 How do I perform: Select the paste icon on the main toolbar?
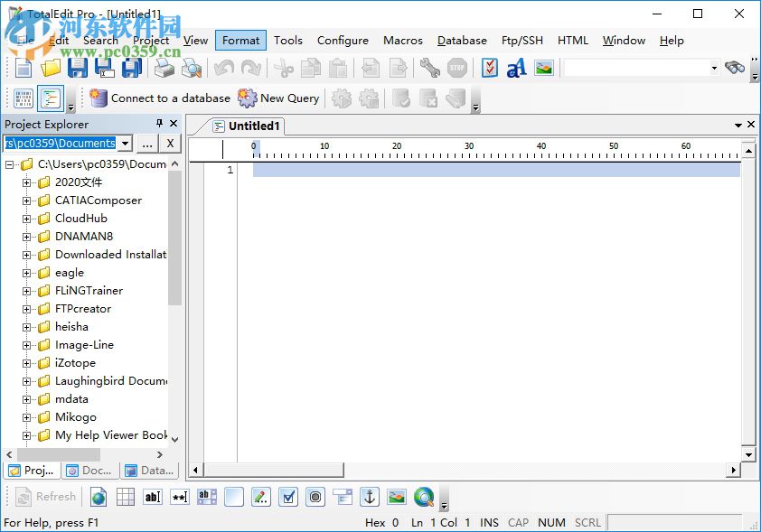[338, 67]
